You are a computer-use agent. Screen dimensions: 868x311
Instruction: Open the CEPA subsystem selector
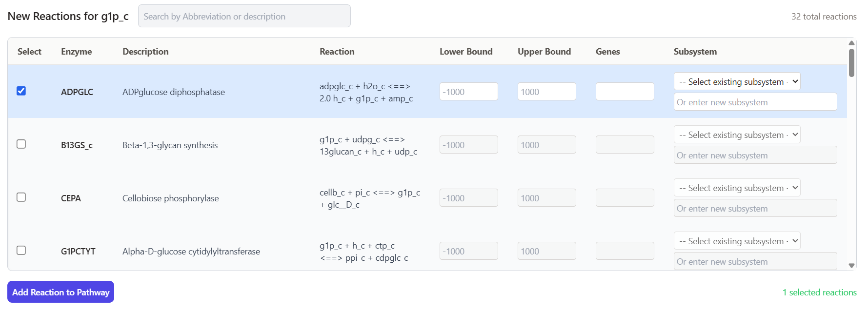pyautogui.click(x=737, y=188)
